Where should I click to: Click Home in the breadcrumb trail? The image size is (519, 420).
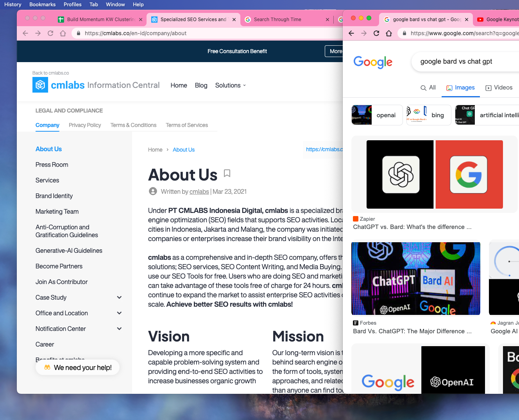click(x=155, y=150)
